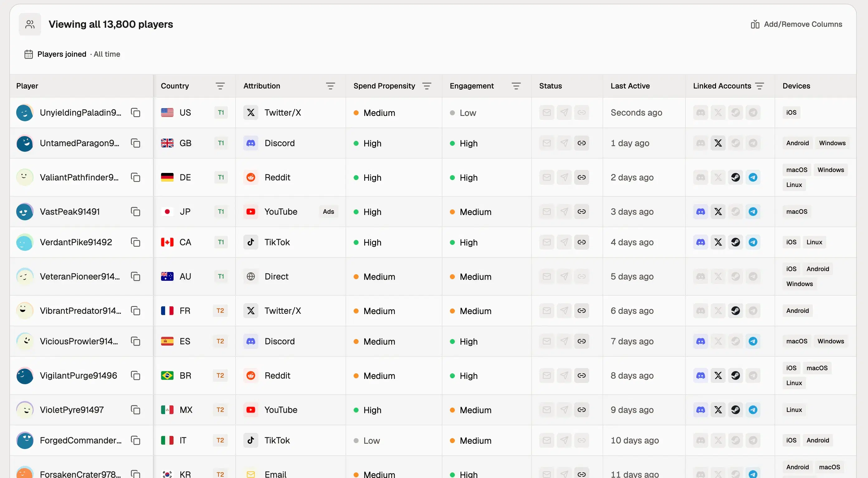
Task: Click Seconds ago in UnyieldingPaladin row
Action: tap(637, 112)
